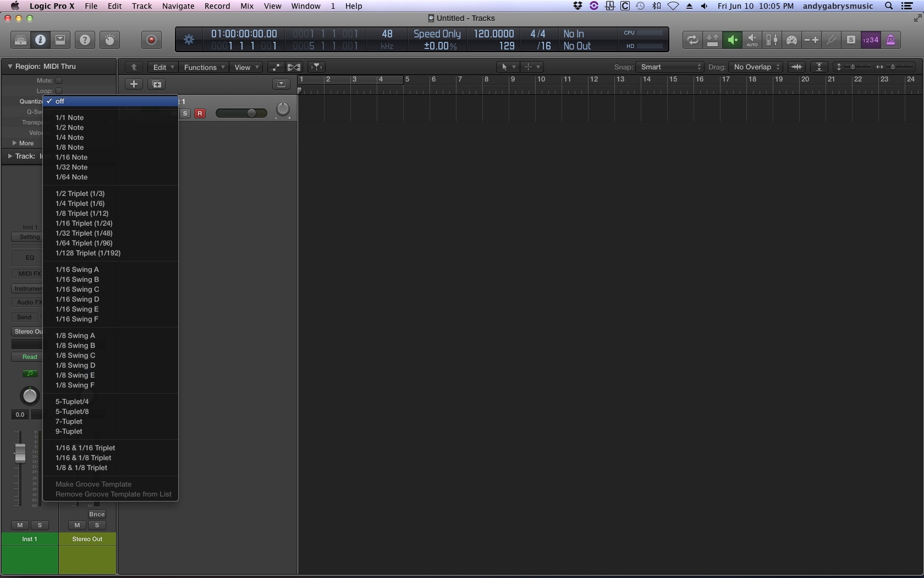Enable the Mute checkbox

59,80
